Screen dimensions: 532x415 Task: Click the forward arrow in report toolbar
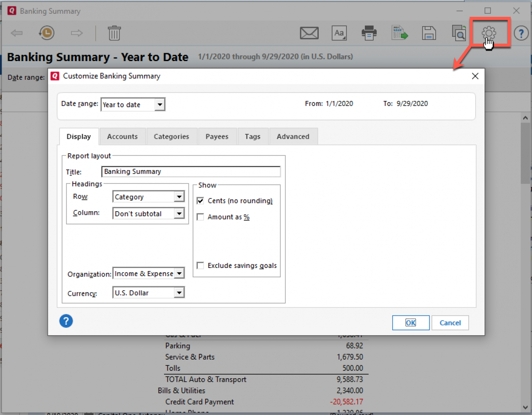77,33
